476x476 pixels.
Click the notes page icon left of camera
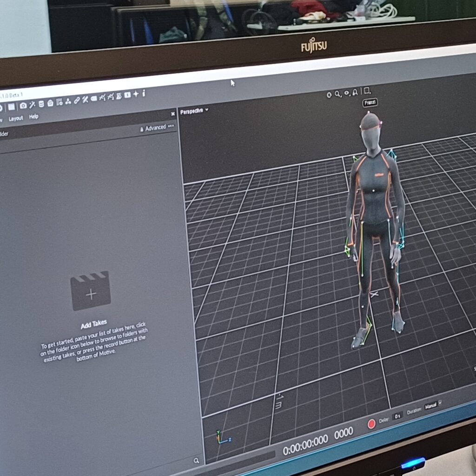12,107
